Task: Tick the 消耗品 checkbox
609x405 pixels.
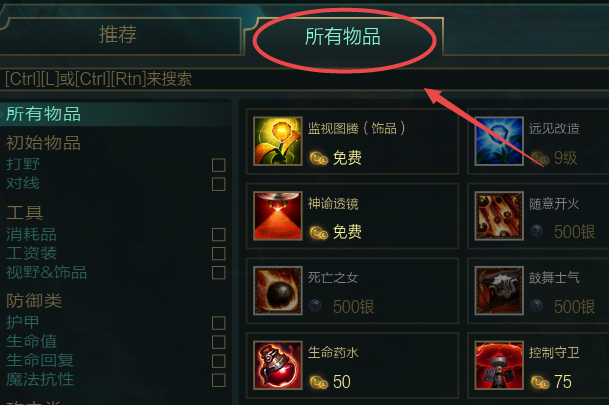Action: 219,235
